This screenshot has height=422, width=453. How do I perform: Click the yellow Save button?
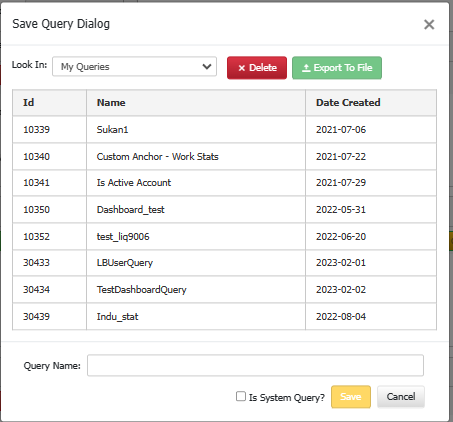[351, 397]
